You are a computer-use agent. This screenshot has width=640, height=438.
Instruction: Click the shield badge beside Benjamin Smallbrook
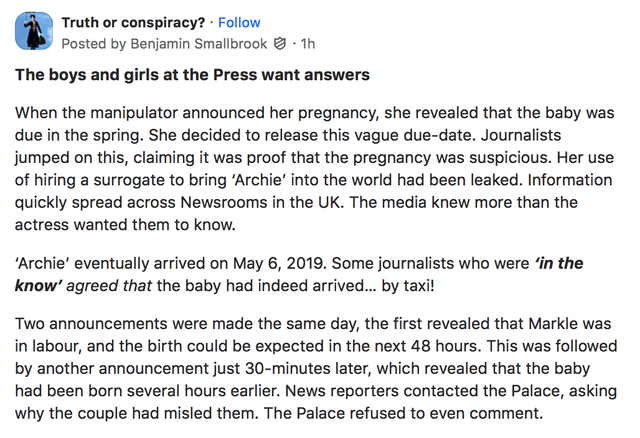pyautogui.click(x=279, y=43)
